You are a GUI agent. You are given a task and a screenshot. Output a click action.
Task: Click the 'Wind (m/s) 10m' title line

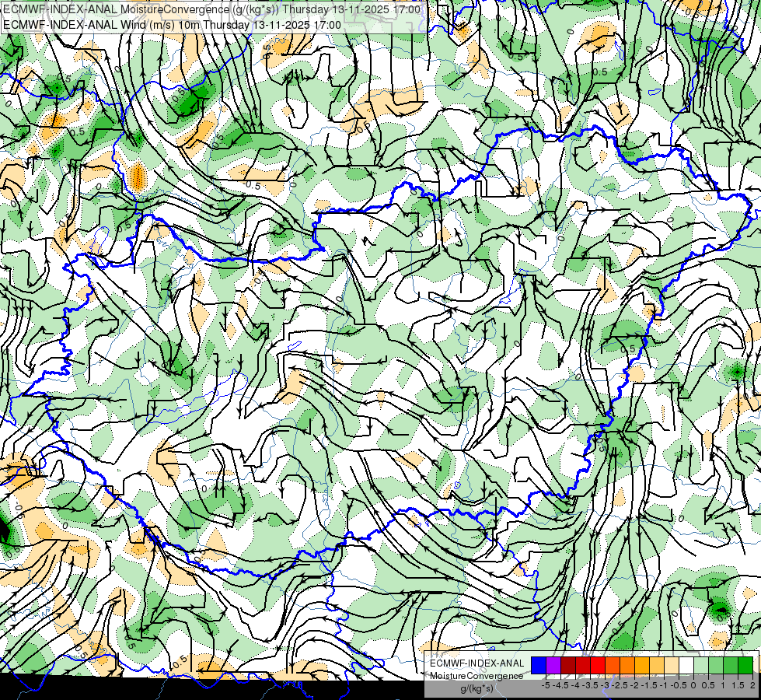(172, 24)
